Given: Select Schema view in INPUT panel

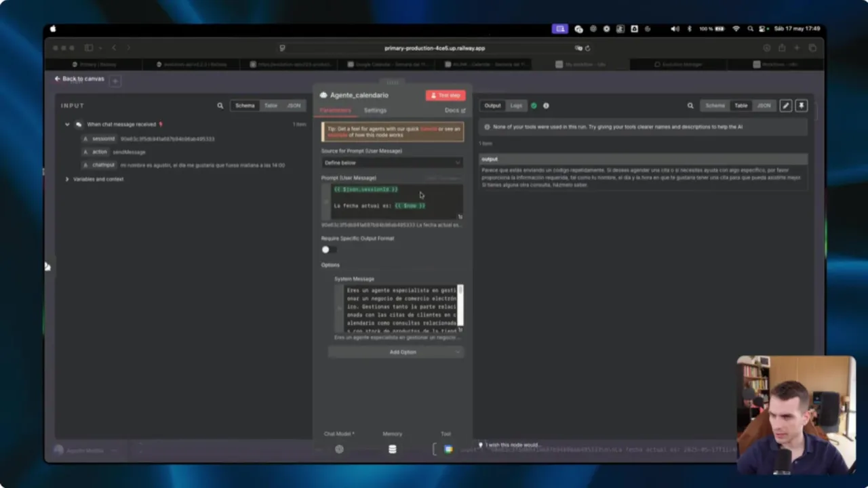Looking at the screenshot, I should pos(245,106).
